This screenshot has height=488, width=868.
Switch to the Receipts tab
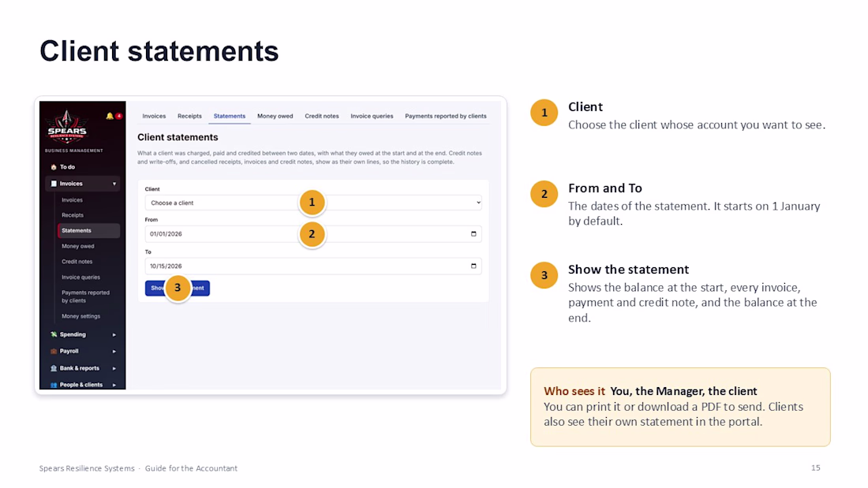(x=189, y=116)
